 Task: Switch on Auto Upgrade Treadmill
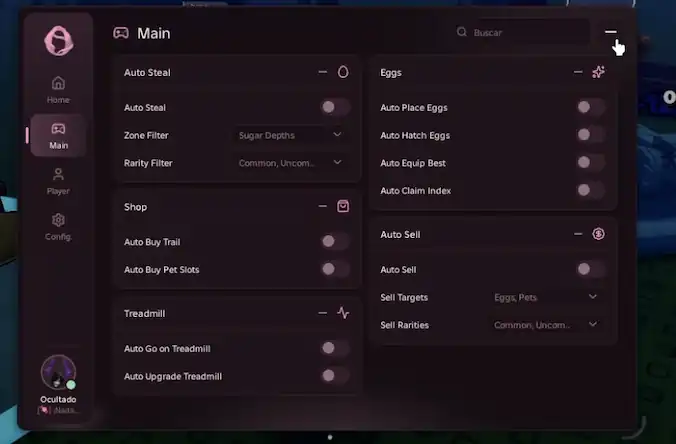click(x=335, y=376)
